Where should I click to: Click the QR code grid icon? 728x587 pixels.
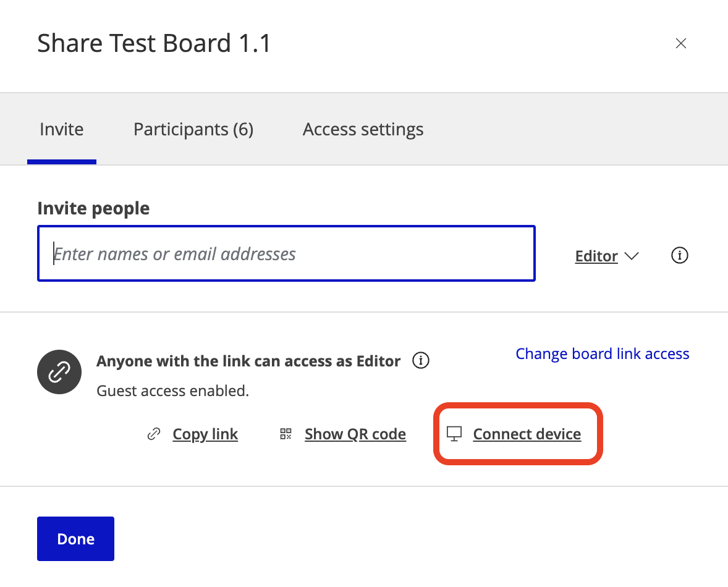point(286,434)
